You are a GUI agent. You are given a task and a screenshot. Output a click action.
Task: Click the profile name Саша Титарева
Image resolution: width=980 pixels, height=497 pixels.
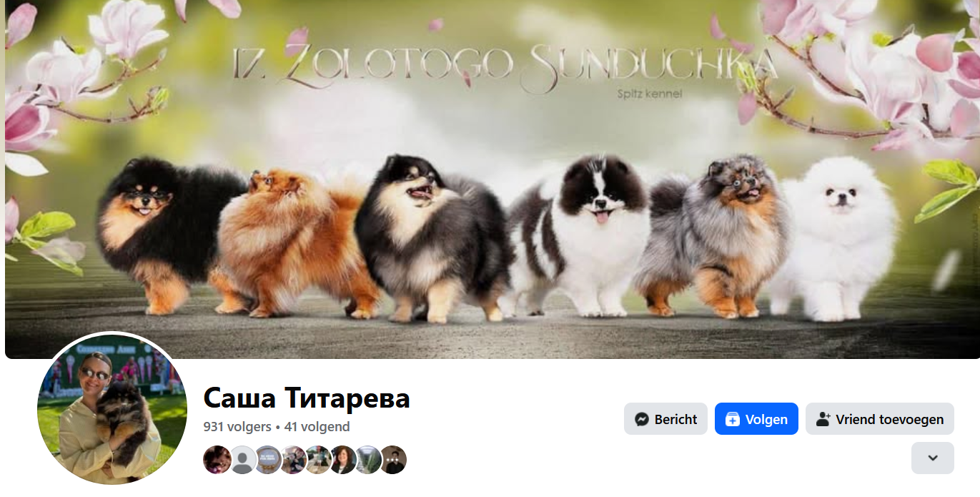pos(307,398)
